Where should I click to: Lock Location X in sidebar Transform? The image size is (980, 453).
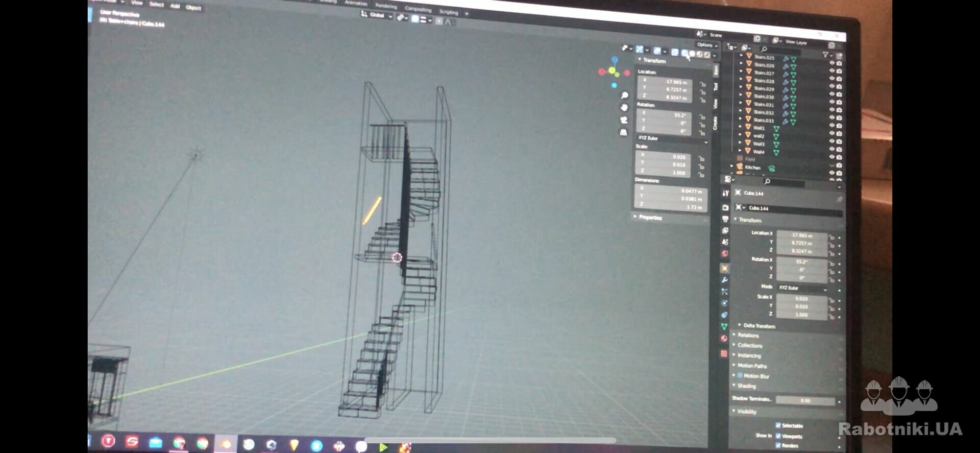703,84
